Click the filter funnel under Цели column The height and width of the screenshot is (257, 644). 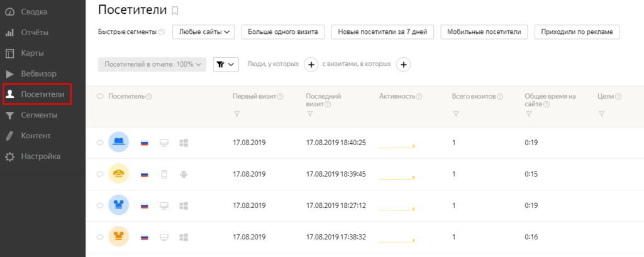(x=601, y=114)
